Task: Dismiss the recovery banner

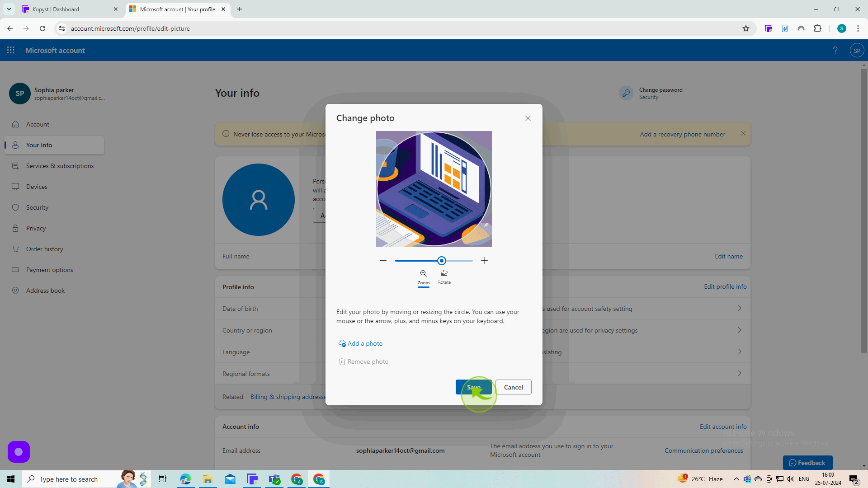Action: pyautogui.click(x=743, y=134)
